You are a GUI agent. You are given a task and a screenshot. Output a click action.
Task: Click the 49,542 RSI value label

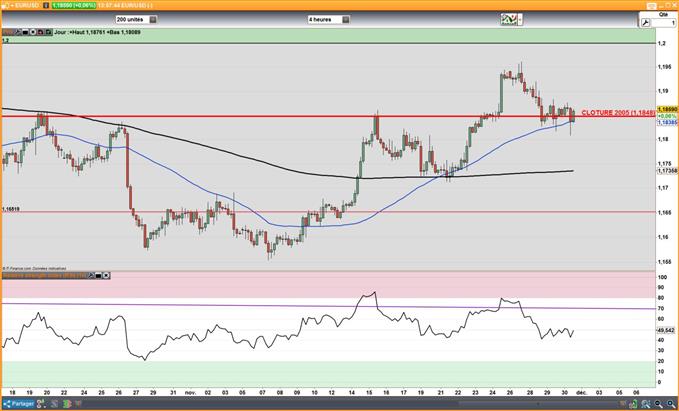(666, 330)
